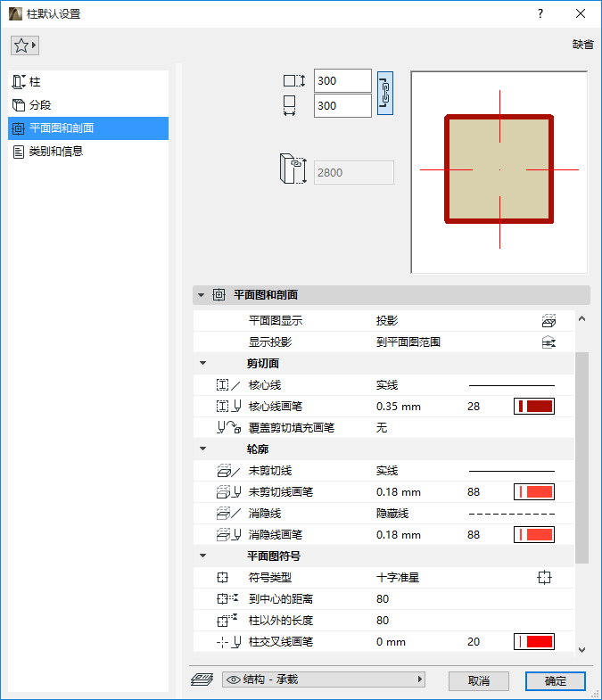Image resolution: width=602 pixels, height=700 pixels.
Task: Collapse the 平面图符号 group
Action: tap(202, 556)
